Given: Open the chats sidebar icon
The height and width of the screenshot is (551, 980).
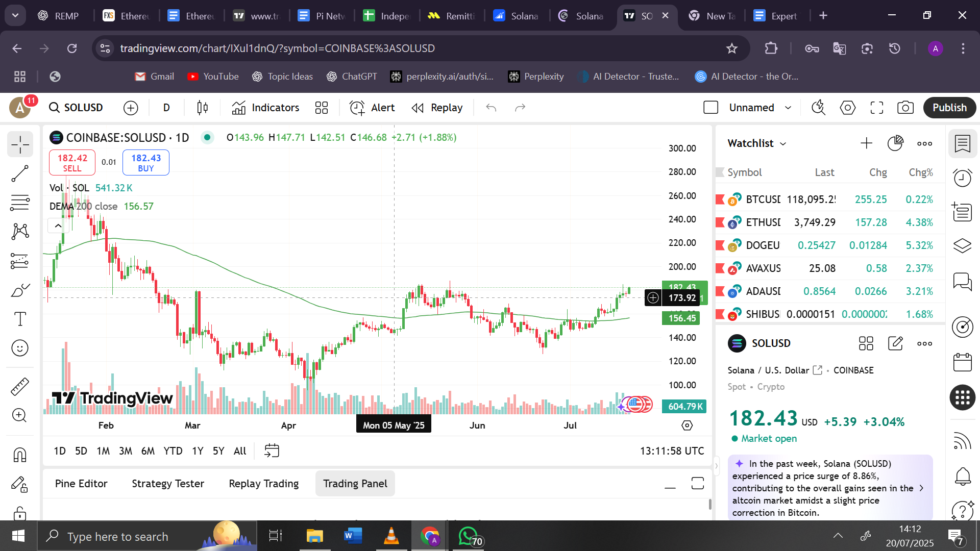Looking at the screenshot, I should click(963, 281).
